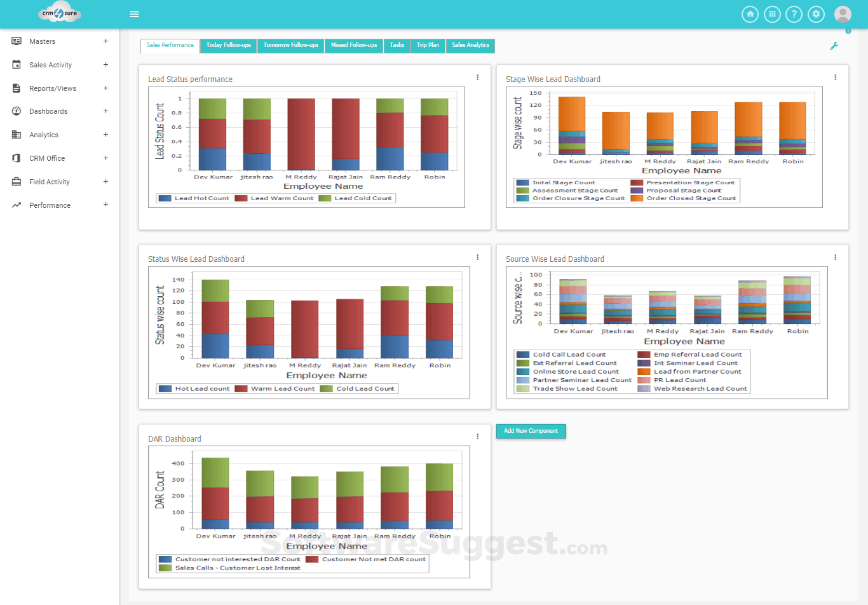Click the Field Activity icon in the sidebar
Image resolution: width=868 pixels, height=605 pixels.
pos(15,181)
